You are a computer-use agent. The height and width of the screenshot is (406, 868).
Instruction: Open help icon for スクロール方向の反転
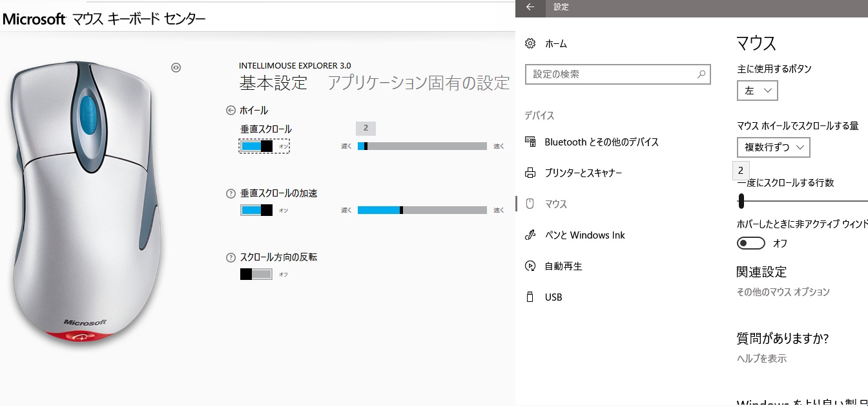click(231, 257)
